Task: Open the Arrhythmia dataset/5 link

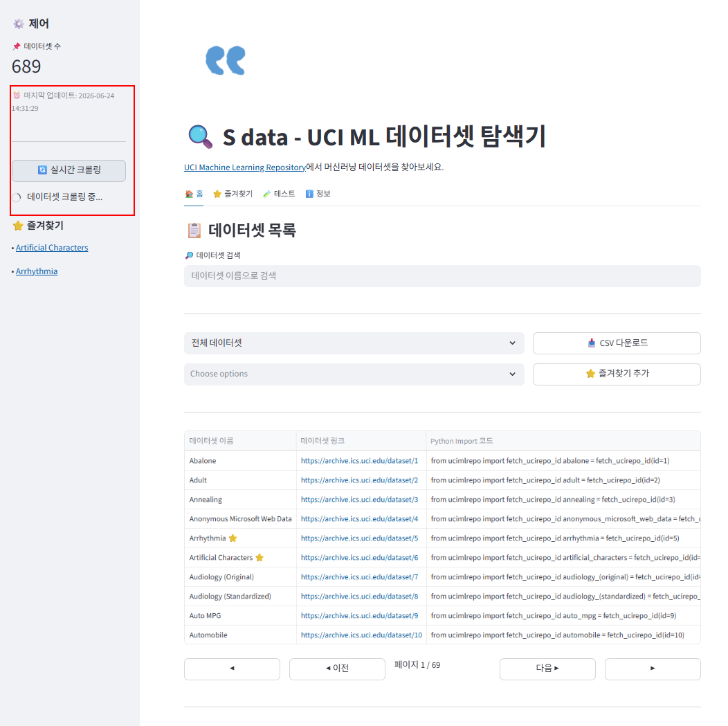Action: point(359,538)
